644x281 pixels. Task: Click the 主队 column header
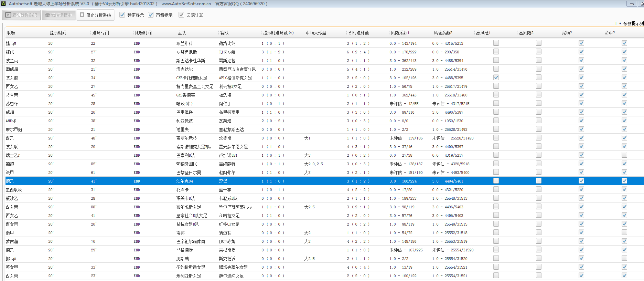click(182, 33)
